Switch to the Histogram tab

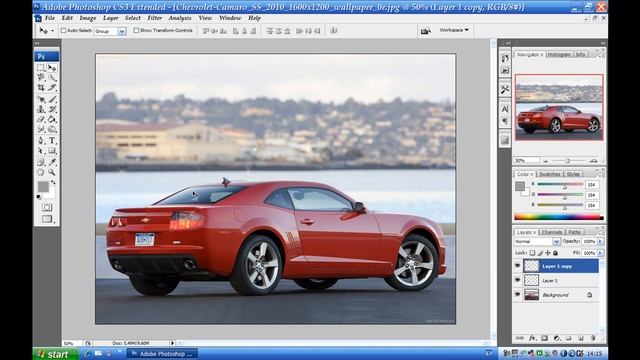(559, 54)
